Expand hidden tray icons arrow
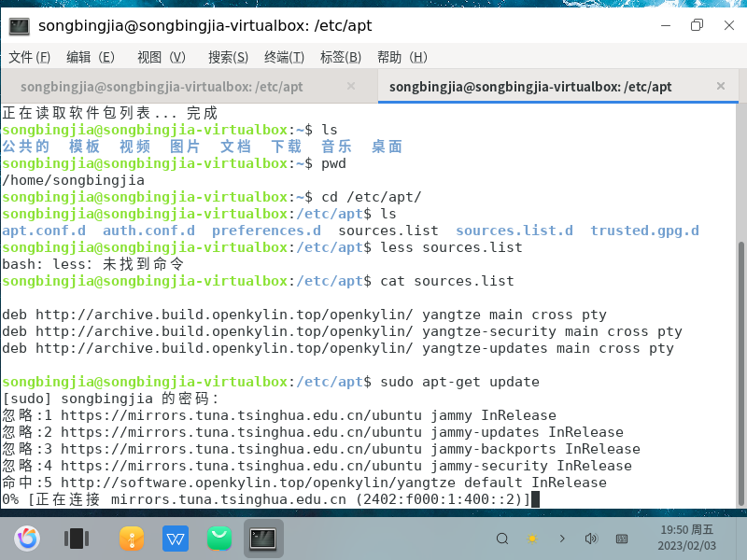The image size is (747, 560). pyautogui.click(x=562, y=539)
